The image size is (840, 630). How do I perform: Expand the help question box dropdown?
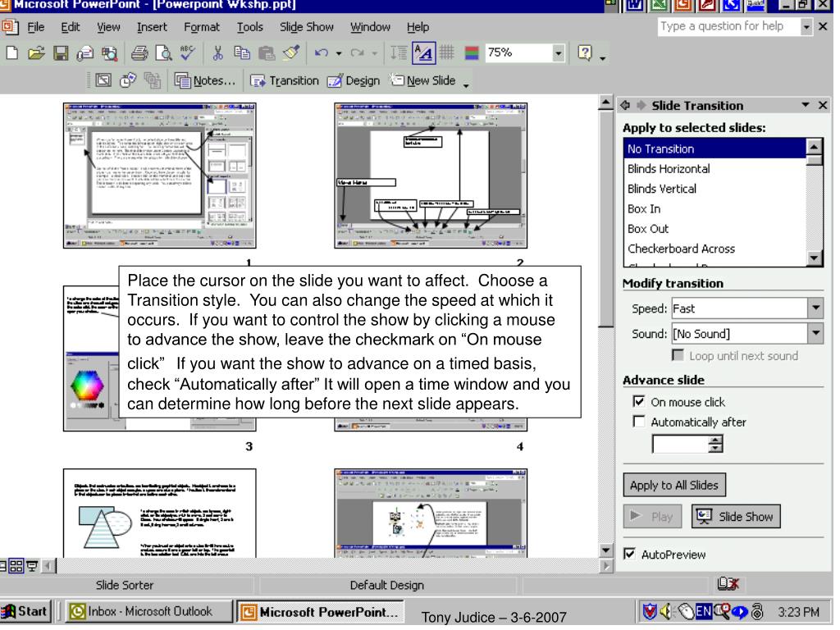tap(806, 26)
